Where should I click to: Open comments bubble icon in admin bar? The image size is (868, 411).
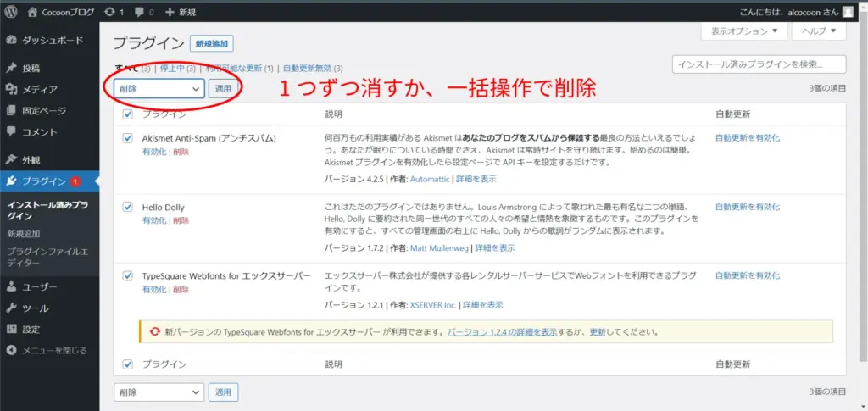pos(139,12)
